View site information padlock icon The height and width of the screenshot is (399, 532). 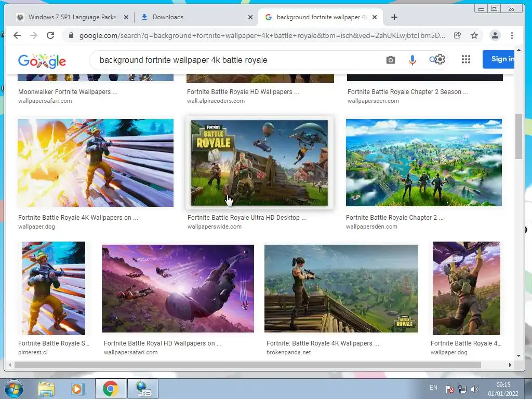click(71, 35)
